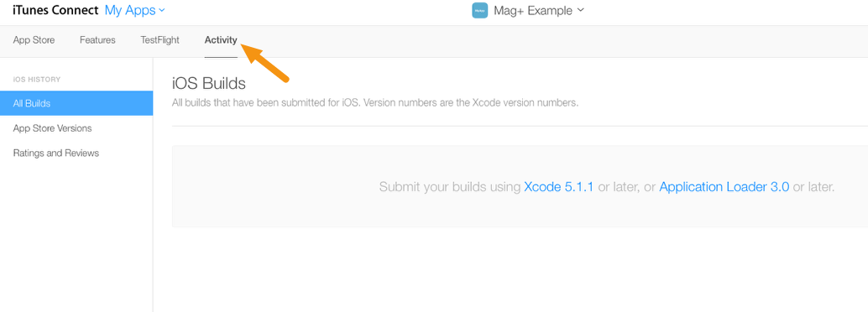Select the Activity tab
This screenshot has height=312, width=868.
click(221, 40)
